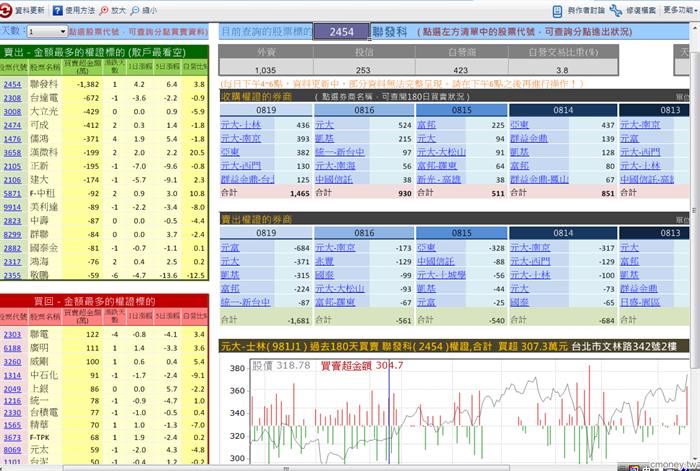Open stock code 5871 F-中租
The image size is (700, 471).
click(12, 194)
